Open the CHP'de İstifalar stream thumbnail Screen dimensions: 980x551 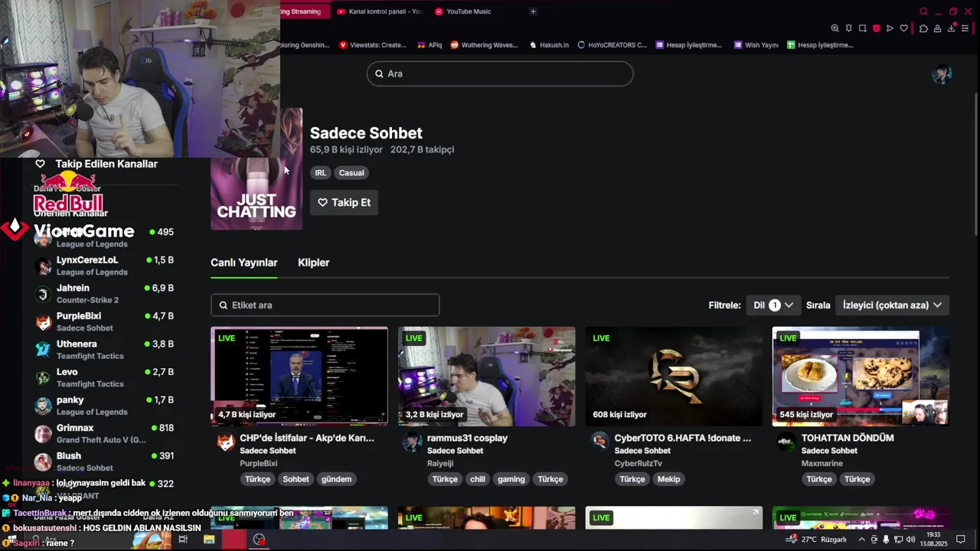tap(299, 377)
